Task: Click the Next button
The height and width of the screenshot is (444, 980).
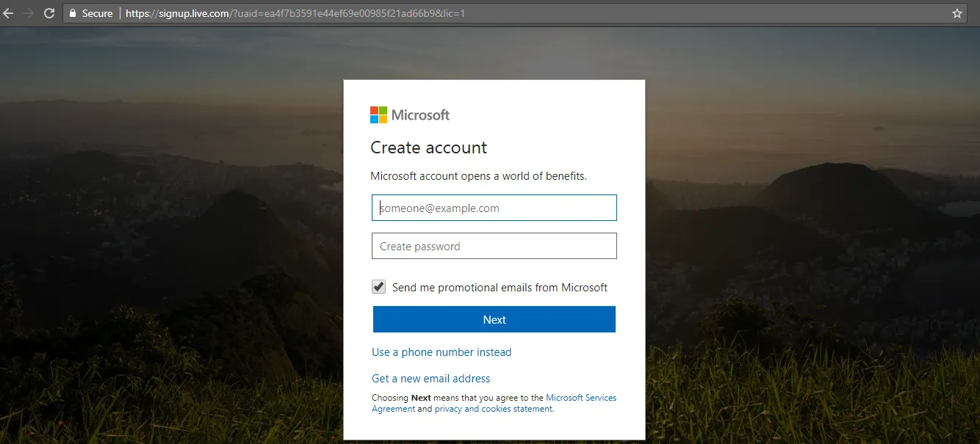Action: [494, 319]
